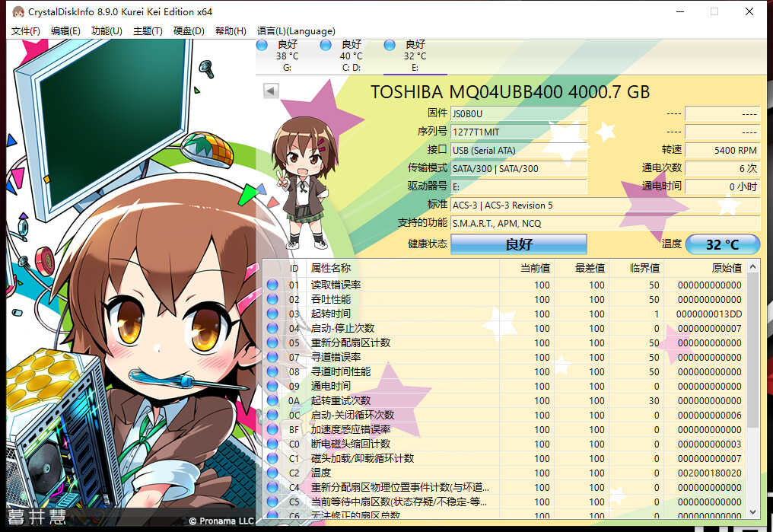The height and width of the screenshot is (532, 773).
Task: Click the previous disk arrow button
Action: click(x=271, y=91)
